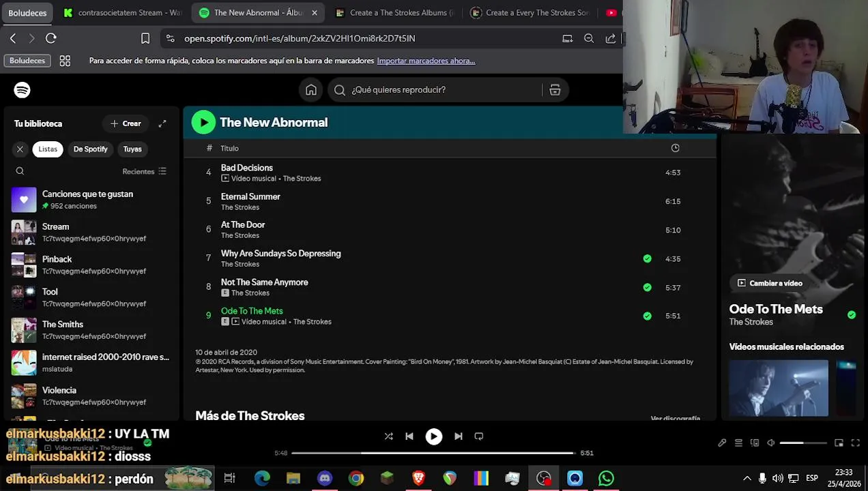The image size is (868, 491).
Task: Expand Tu biblioteca with arrows icon
Action: (x=162, y=123)
